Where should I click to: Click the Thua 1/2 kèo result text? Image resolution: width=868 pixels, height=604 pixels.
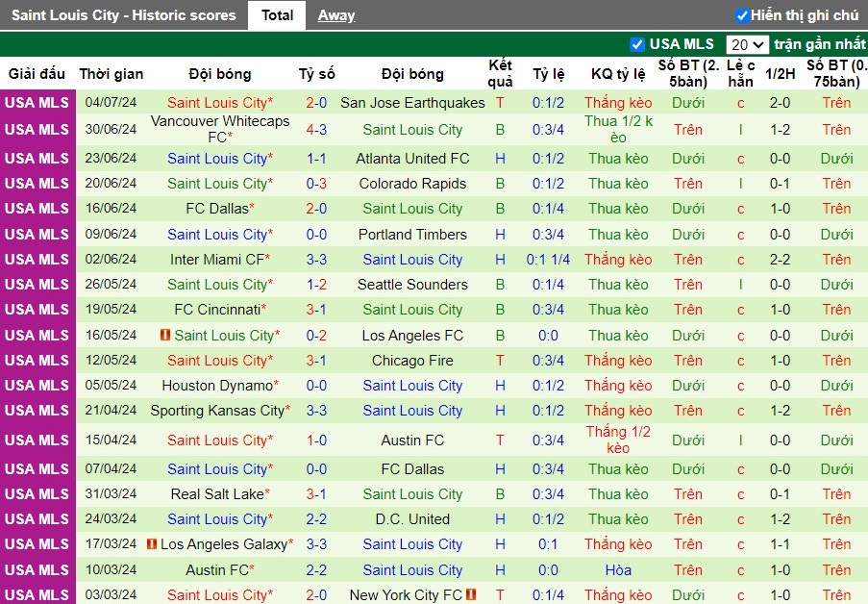618,129
